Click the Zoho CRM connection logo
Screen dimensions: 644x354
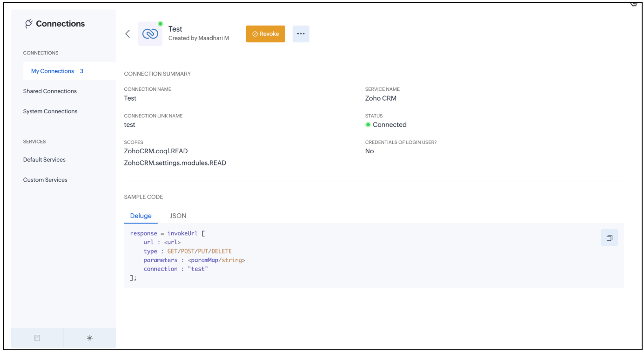150,34
